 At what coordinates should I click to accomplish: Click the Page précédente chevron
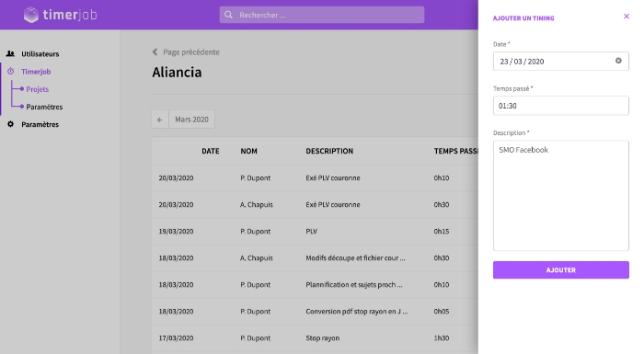click(155, 51)
